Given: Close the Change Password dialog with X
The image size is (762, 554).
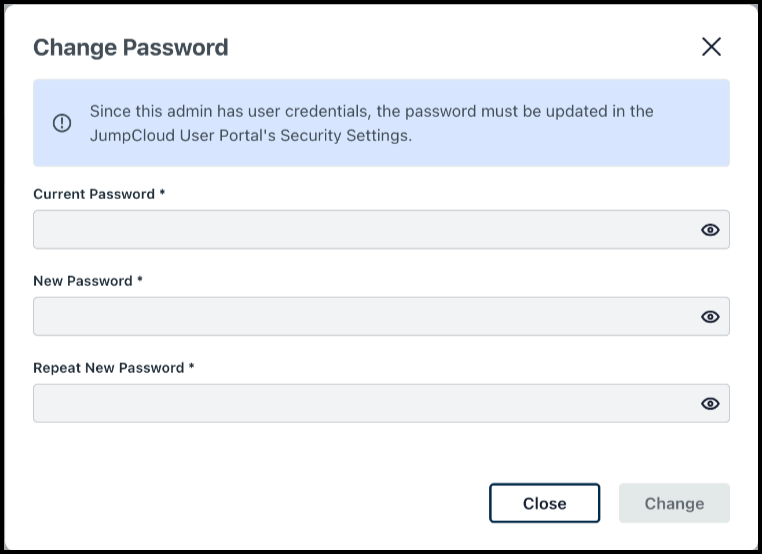Looking at the screenshot, I should (711, 46).
